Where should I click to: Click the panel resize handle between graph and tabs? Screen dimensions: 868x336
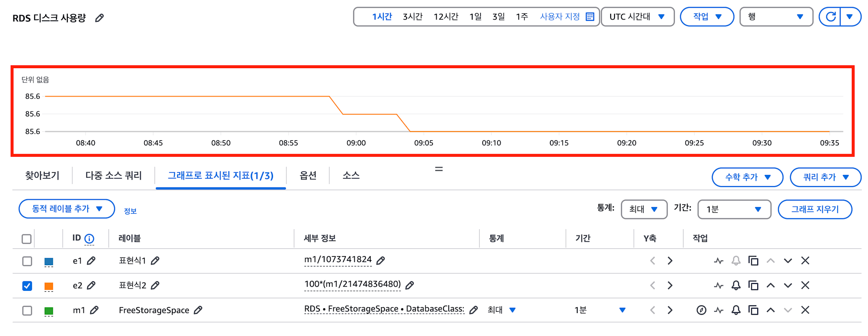(439, 169)
